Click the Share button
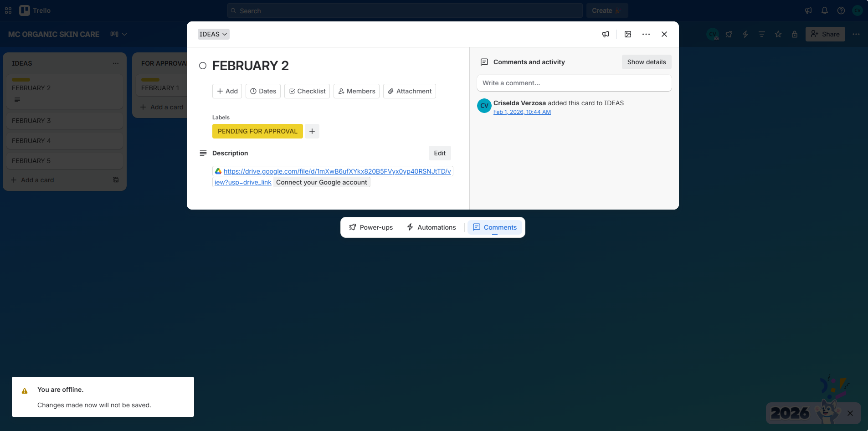 [x=825, y=34]
